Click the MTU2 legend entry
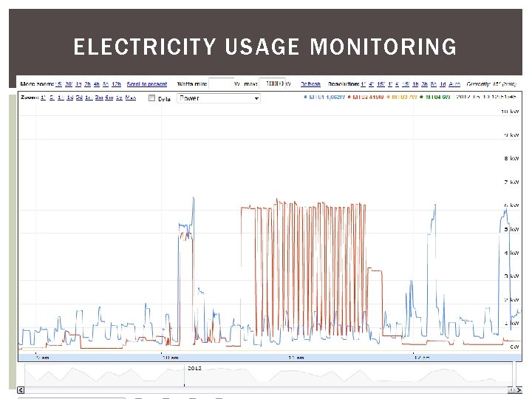The image size is (532, 399). pyautogui.click(x=366, y=97)
